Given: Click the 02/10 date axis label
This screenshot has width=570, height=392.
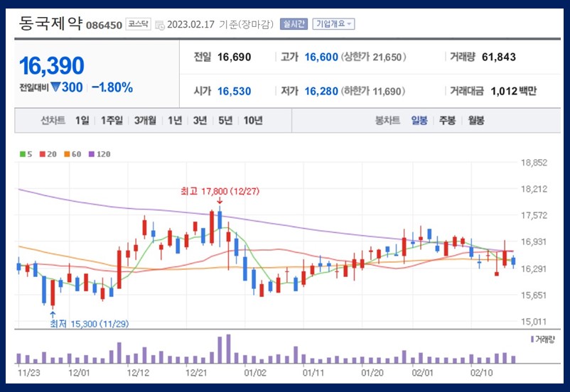Looking at the screenshot, I should tap(482, 373).
